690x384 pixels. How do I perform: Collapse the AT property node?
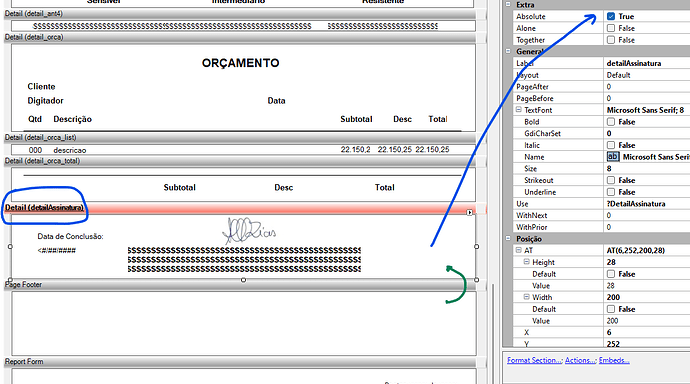coord(519,250)
